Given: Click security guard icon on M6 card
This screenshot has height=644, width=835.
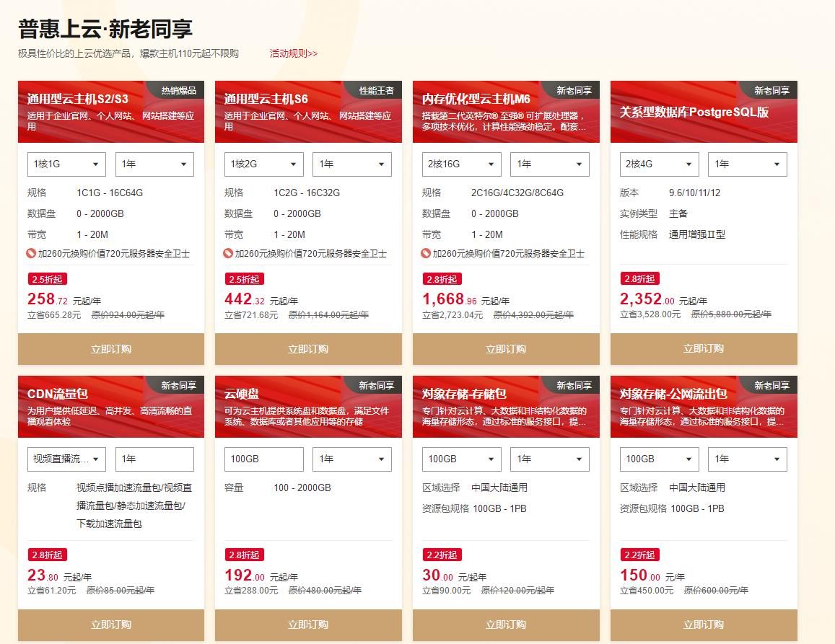Looking at the screenshot, I should pyautogui.click(x=426, y=253).
